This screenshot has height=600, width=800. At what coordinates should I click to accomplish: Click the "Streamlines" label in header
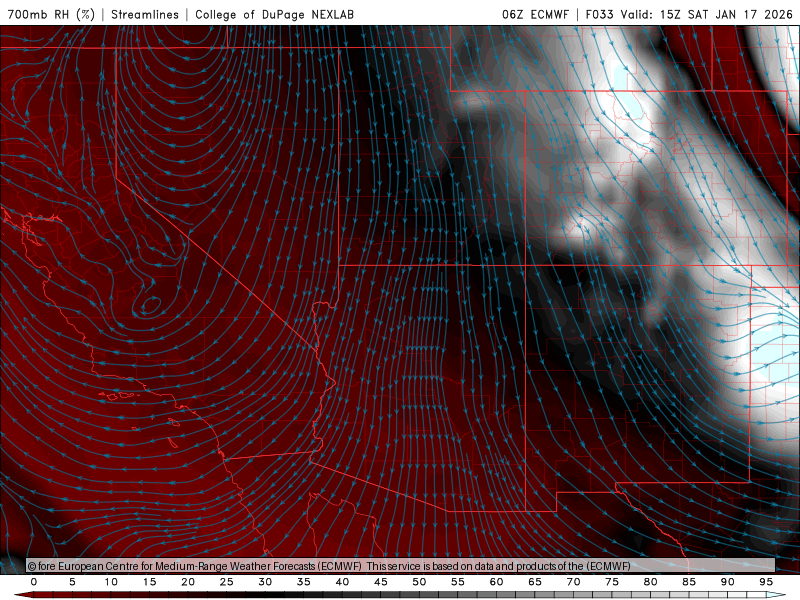click(x=145, y=14)
